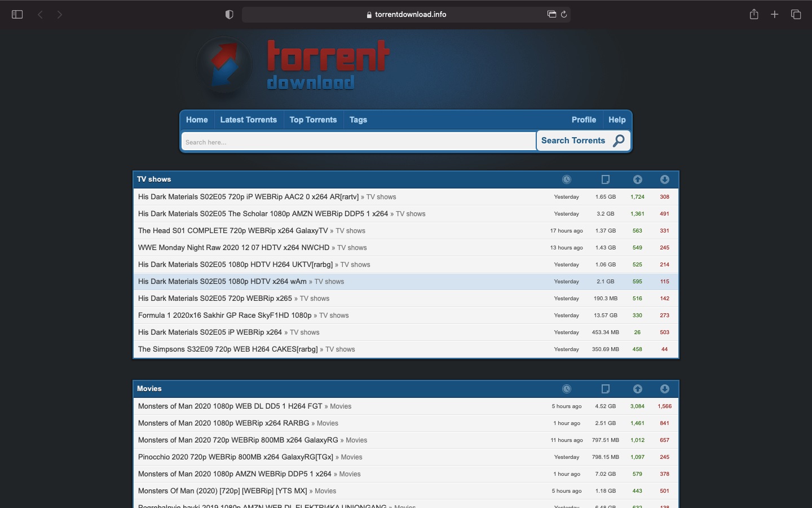Viewport: 812px width, 508px height.
Task: Sort Movies by the leechers down-arrow icon
Action: (665, 389)
